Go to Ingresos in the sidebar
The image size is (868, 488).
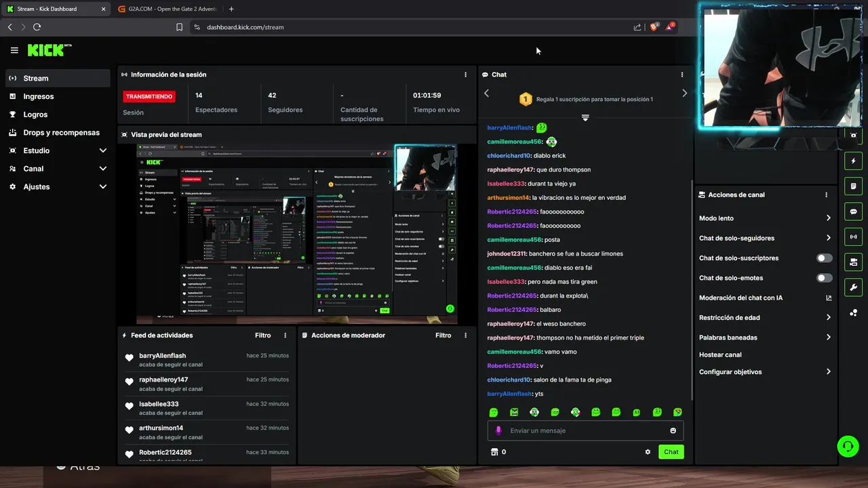click(58, 96)
